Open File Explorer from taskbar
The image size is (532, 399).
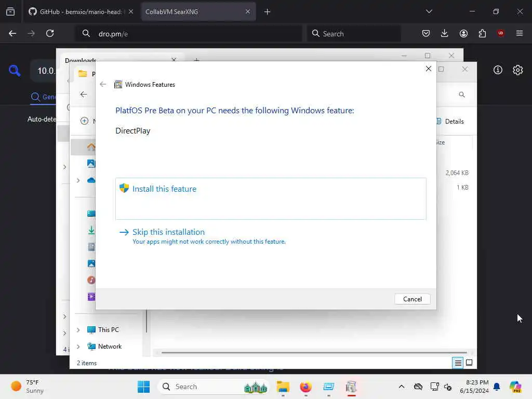point(283,387)
